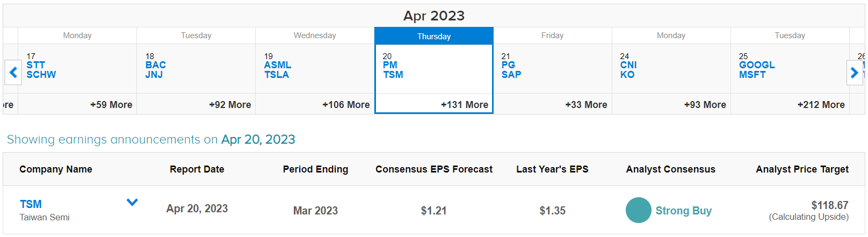Open GOOGL ticker on April 25
Image resolution: width=868 pixels, height=237 pixels.
pos(756,65)
